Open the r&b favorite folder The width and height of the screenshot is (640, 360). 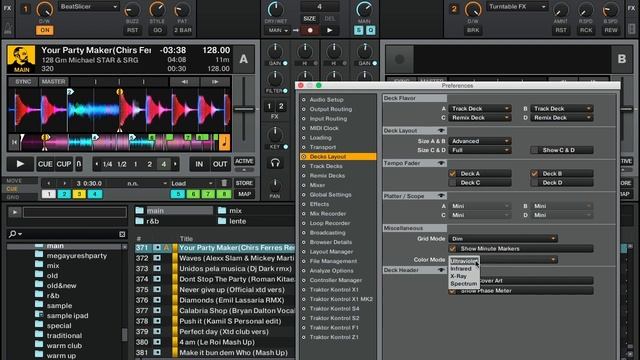click(x=148, y=221)
